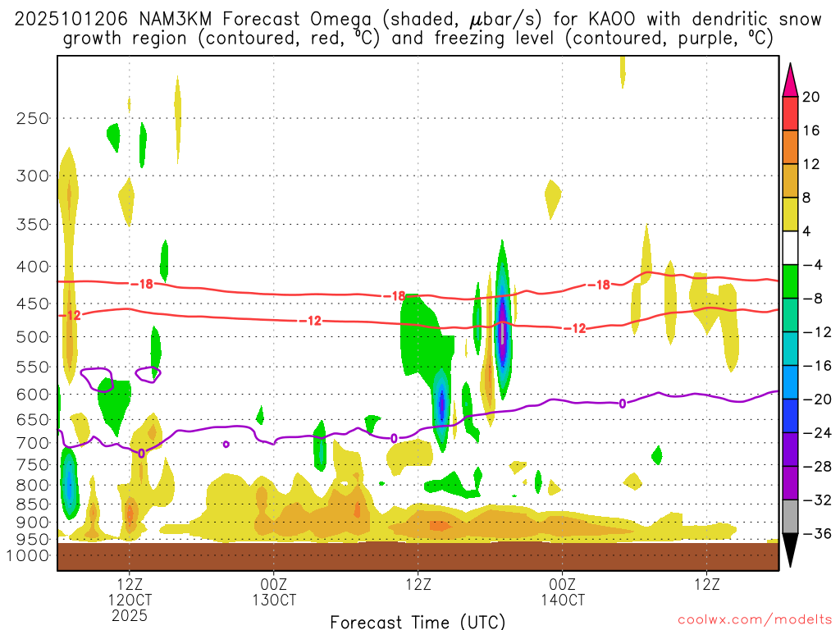
Task: Click the leftmost red -18 contour label
Action: (143, 284)
